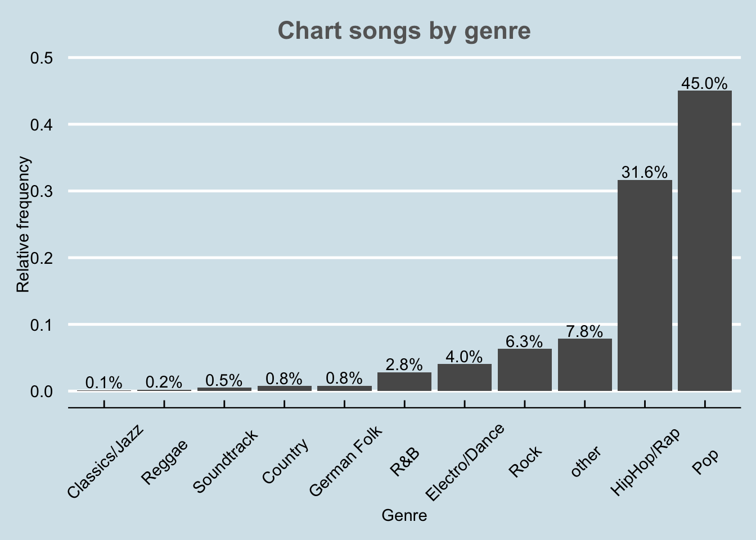This screenshot has height=540, width=756.
Task: Click the R&B bar
Action: 404,381
